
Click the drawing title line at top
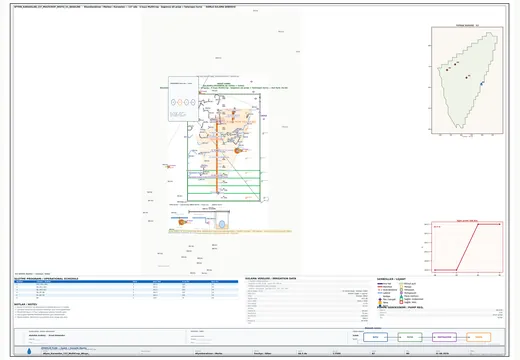pyautogui.click(x=124, y=7)
